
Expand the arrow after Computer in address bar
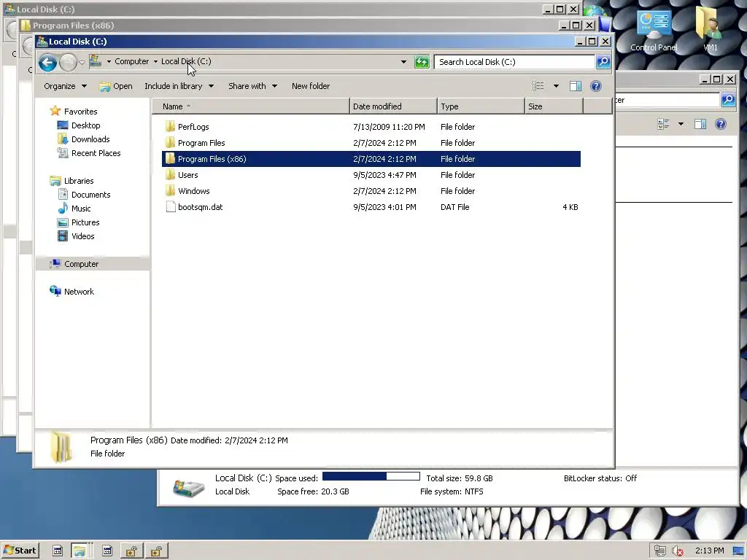(155, 61)
